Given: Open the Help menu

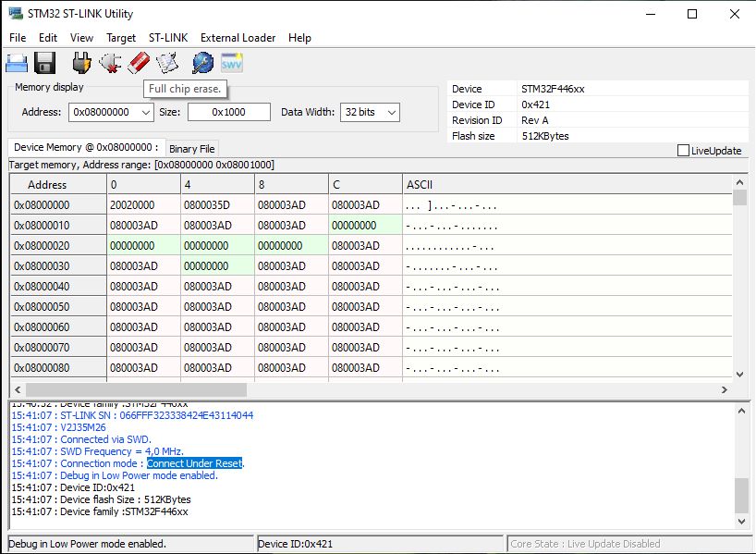Looking at the screenshot, I should (299, 38).
